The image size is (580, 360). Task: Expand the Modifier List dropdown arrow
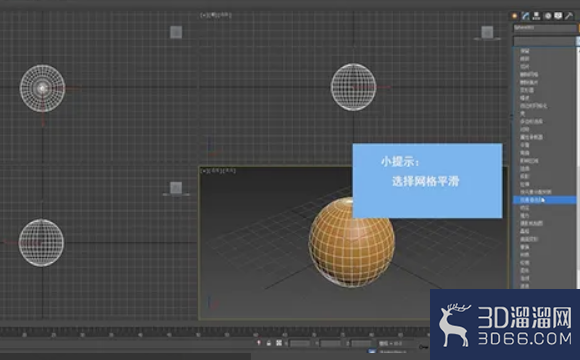(578, 41)
